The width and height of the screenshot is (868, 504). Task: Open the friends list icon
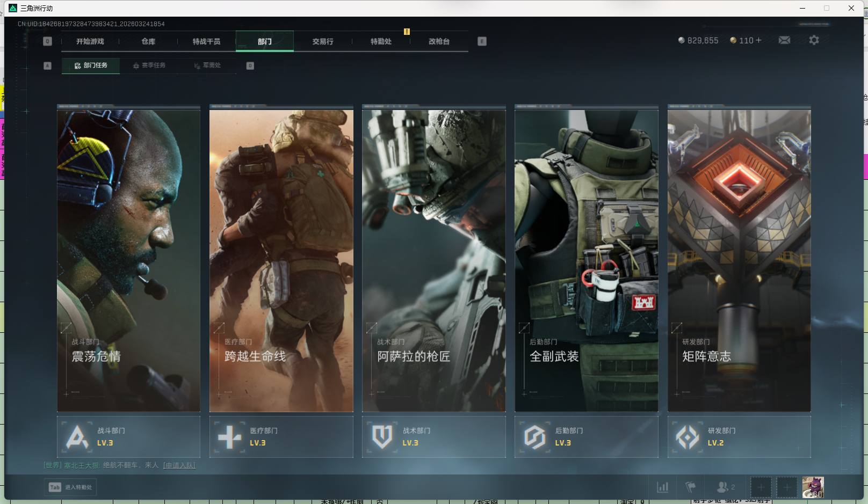[723, 487]
